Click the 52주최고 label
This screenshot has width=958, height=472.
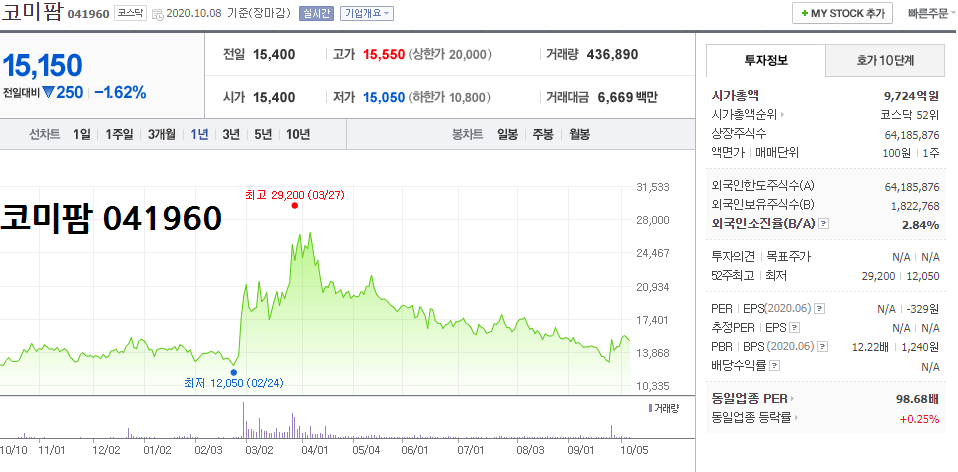click(x=733, y=275)
